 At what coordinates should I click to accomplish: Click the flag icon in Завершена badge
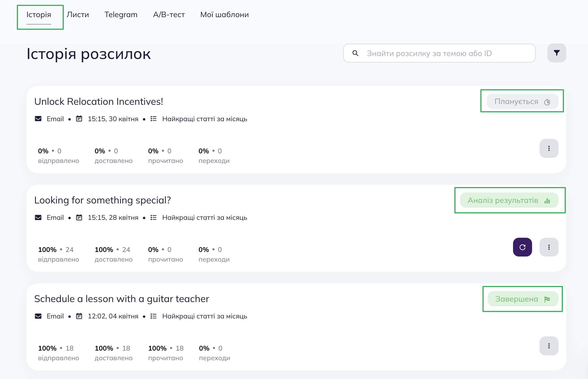[547, 299]
